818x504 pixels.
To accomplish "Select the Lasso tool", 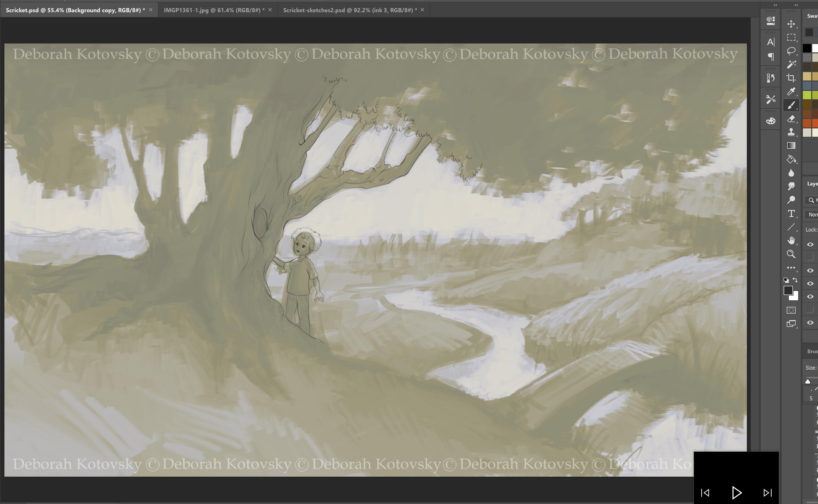I will (791, 51).
